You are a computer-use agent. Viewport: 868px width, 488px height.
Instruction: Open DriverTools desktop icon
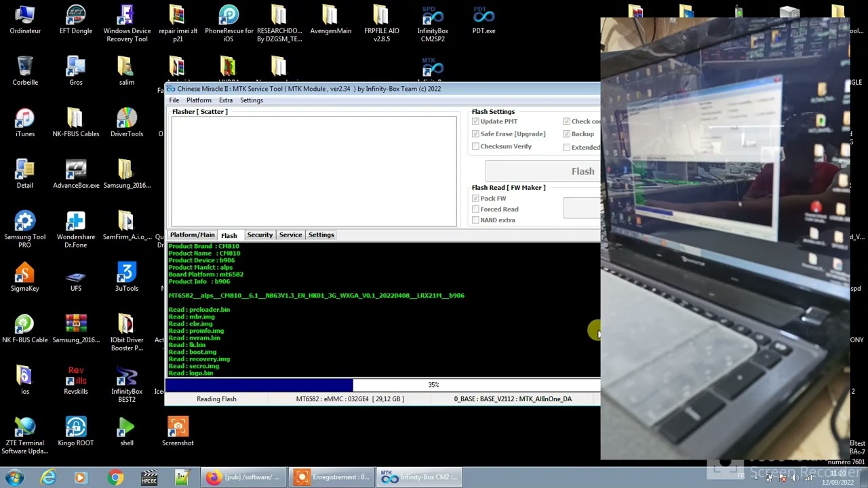coord(127,123)
